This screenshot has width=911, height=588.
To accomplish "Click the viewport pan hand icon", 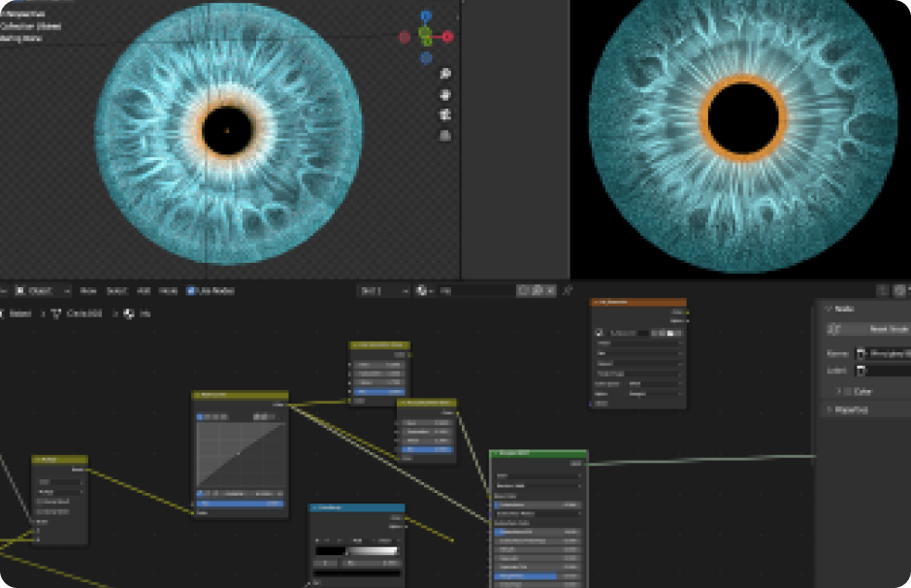I will click(x=445, y=95).
